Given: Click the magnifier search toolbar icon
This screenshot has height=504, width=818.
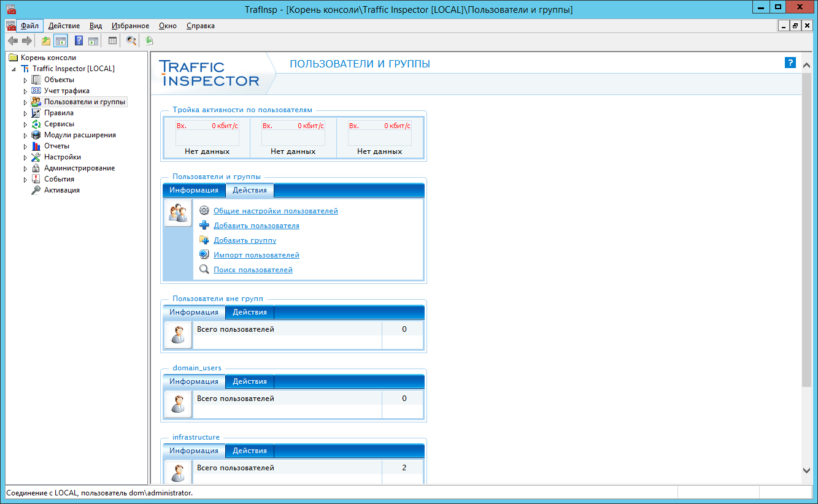Looking at the screenshot, I should pos(131,41).
